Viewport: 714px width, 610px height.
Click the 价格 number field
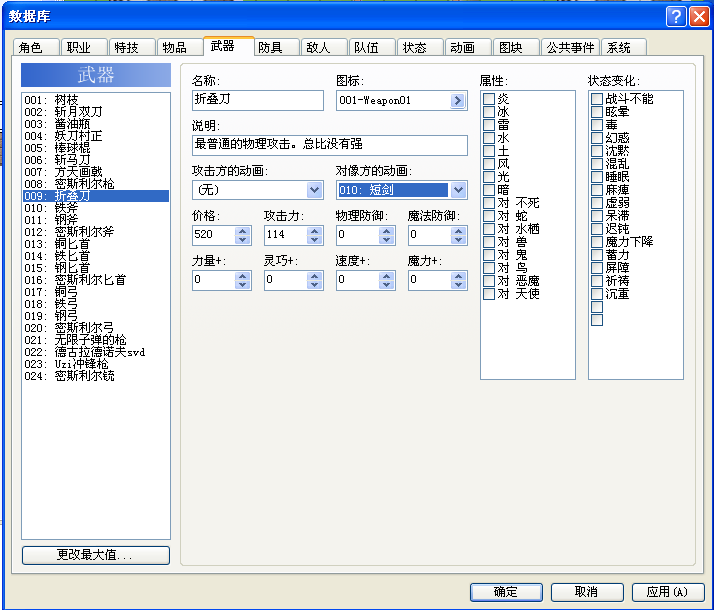point(214,235)
